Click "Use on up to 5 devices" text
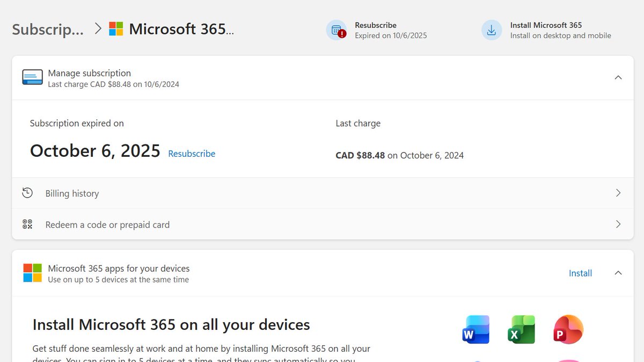The image size is (644, 362). (118, 280)
